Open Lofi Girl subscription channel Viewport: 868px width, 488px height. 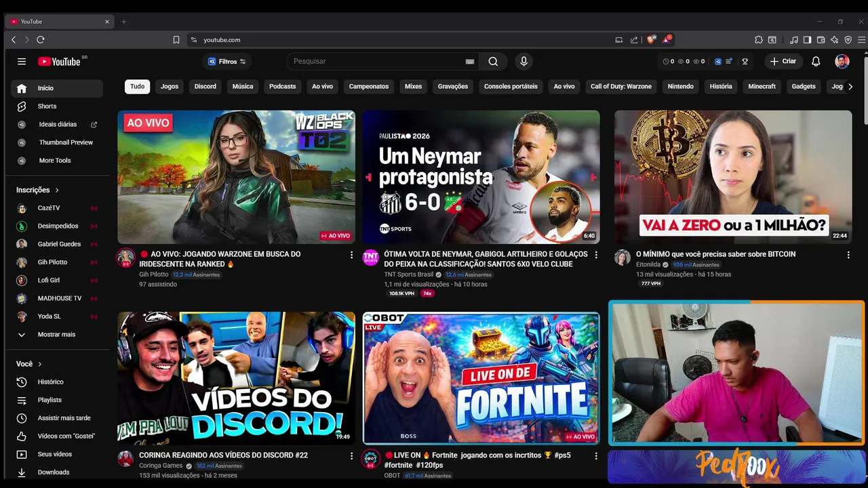tap(57, 281)
